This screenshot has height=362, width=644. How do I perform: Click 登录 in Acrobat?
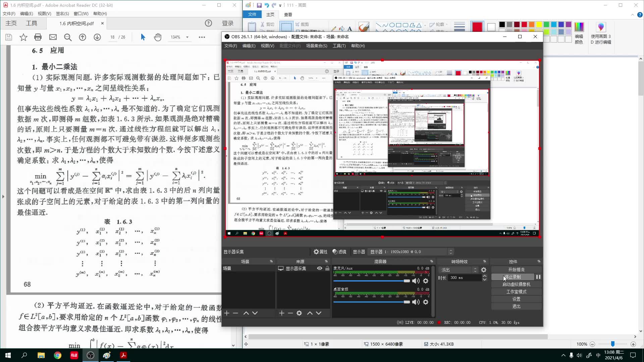point(228,23)
